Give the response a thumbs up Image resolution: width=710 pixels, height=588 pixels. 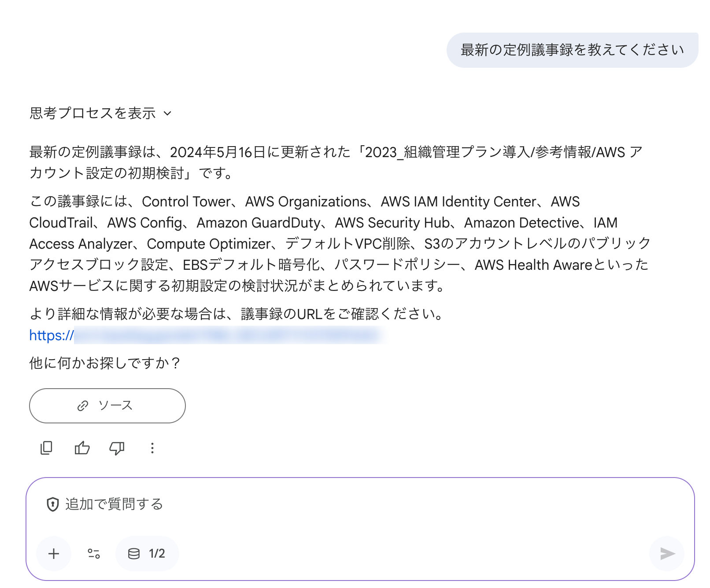tap(81, 448)
